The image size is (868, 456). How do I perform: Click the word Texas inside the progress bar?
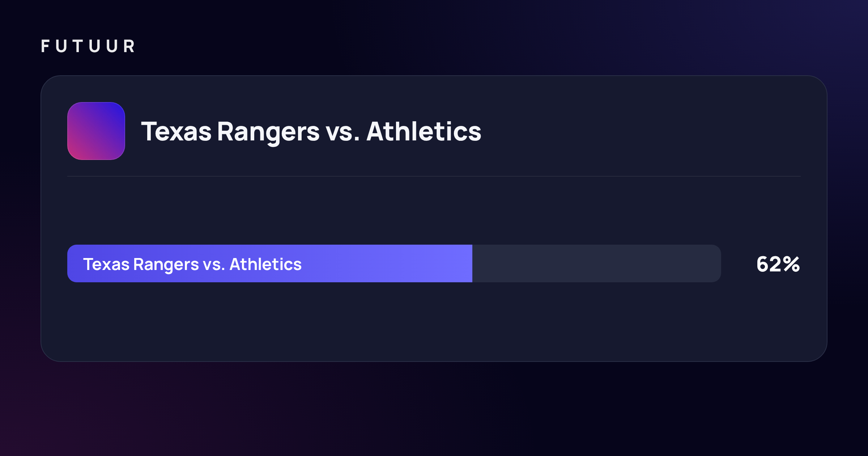click(x=106, y=264)
